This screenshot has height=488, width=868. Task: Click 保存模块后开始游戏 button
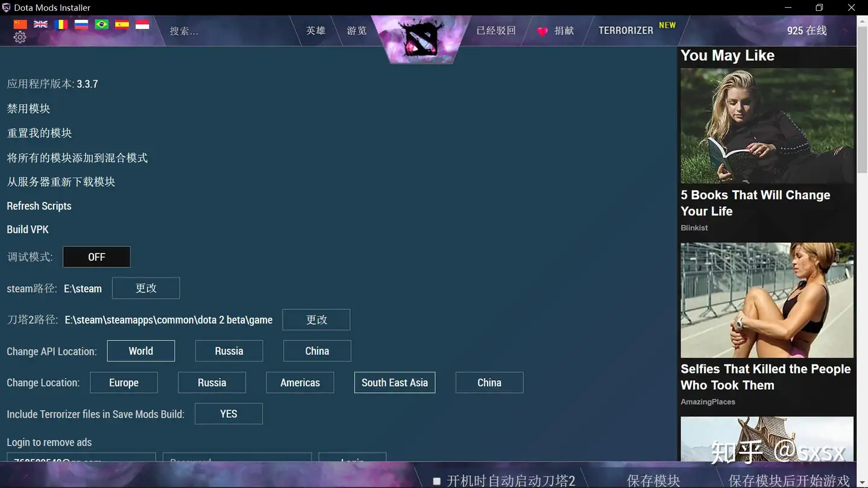pyautogui.click(x=790, y=480)
